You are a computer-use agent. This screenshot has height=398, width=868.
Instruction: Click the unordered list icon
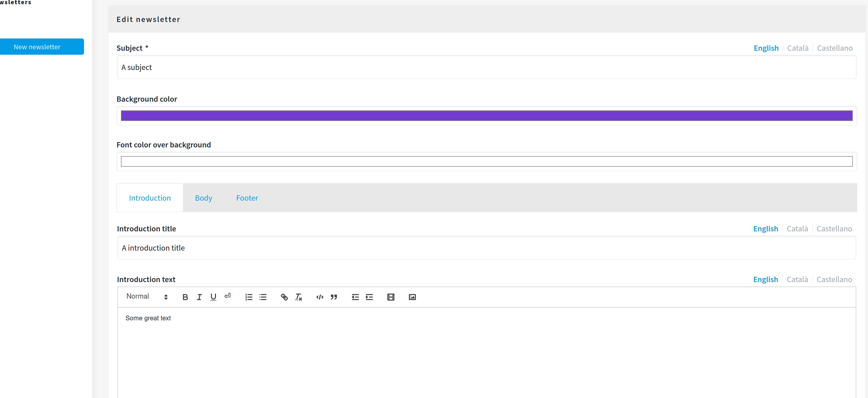[263, 297]
